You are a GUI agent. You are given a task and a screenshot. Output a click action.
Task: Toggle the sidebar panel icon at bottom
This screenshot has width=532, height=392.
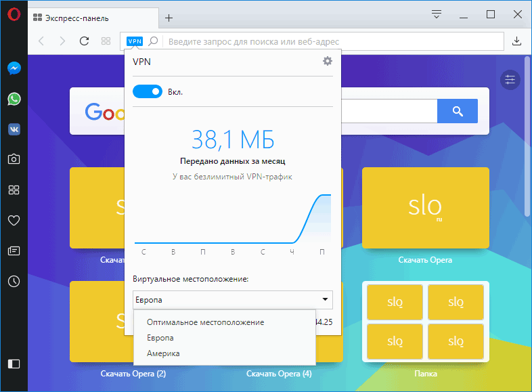tap(14, 364)
